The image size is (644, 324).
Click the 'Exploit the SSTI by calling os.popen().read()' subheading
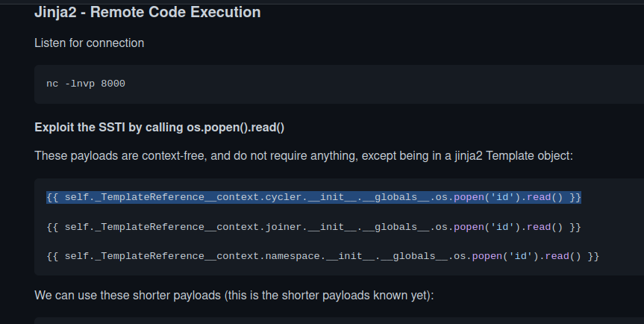tap(160, 128)
